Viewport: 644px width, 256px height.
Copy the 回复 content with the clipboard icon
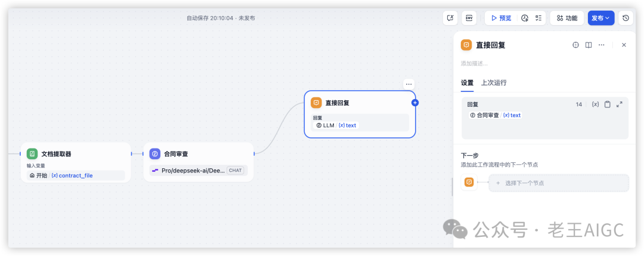coord(607,104)
